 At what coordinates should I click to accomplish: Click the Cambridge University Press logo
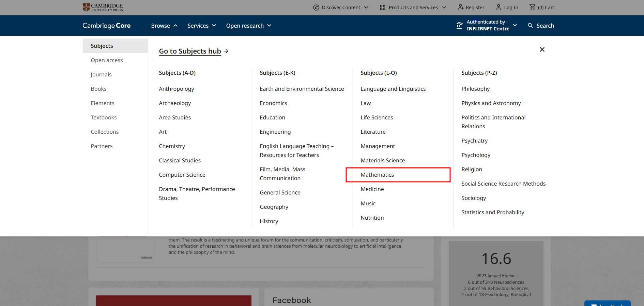pos(103,7)
